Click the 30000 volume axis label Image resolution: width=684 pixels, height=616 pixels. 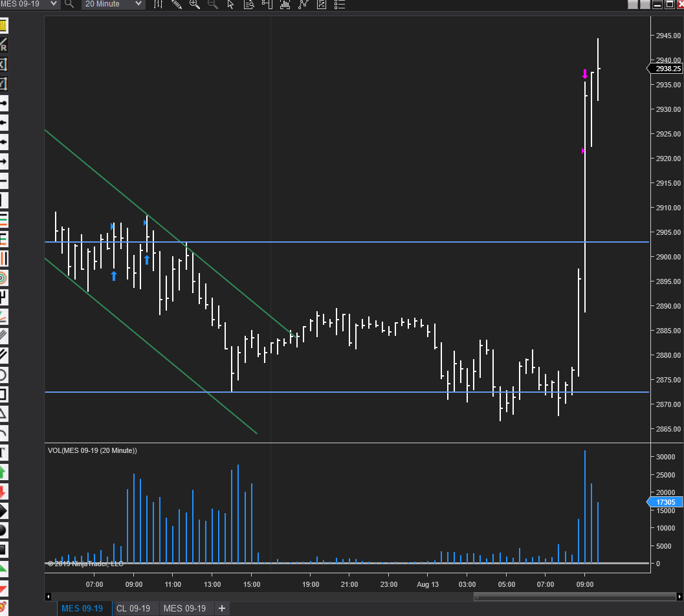[x=665, y=457]
